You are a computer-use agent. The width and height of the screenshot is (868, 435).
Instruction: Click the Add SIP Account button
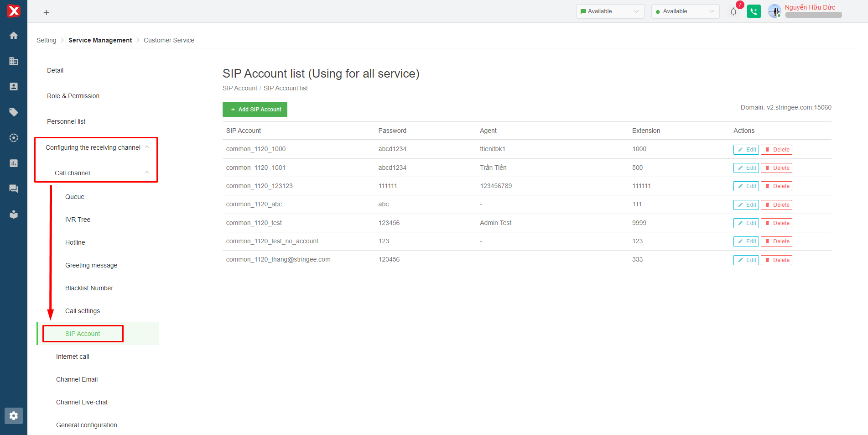(x=255, y=110)
